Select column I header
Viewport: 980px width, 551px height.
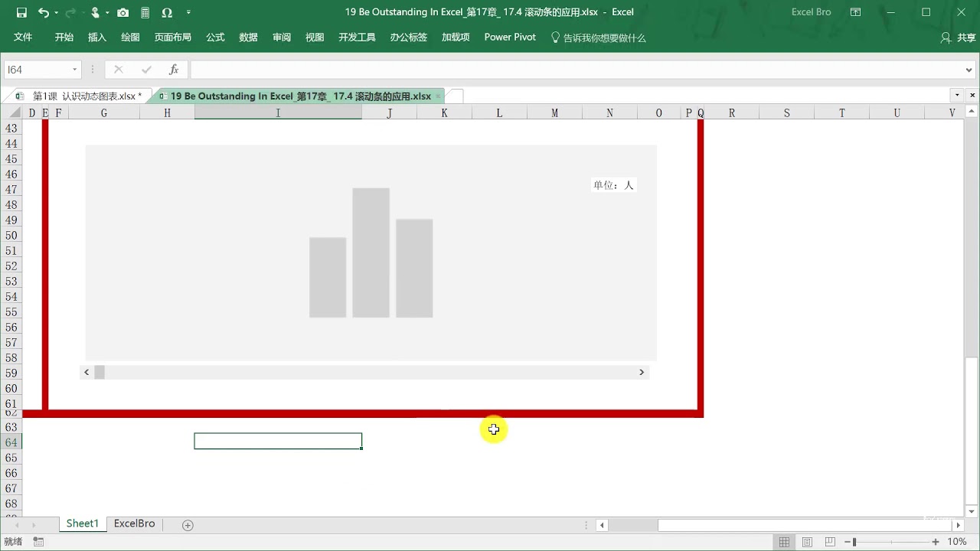[278, 112]
